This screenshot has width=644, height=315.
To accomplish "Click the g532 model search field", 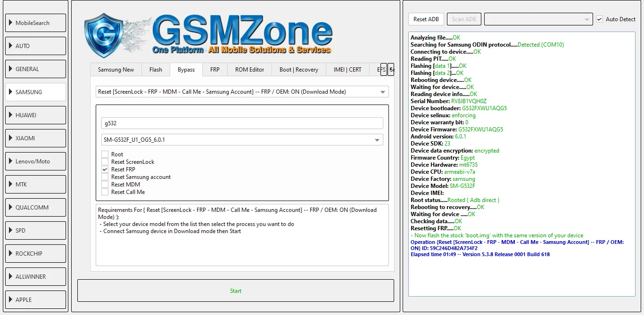I will (242, 123).
